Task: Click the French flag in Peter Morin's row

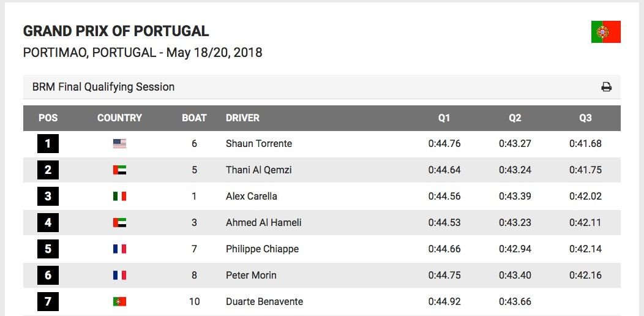Action: 119,275
